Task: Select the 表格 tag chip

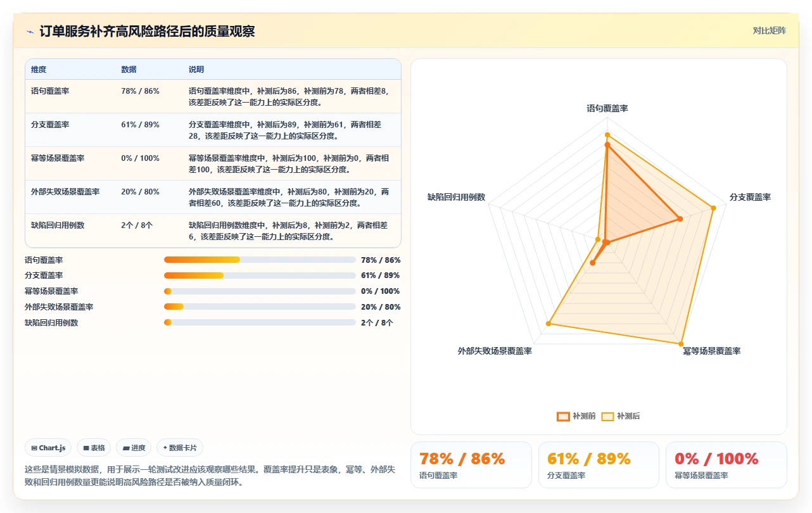Action: [94, 448]
